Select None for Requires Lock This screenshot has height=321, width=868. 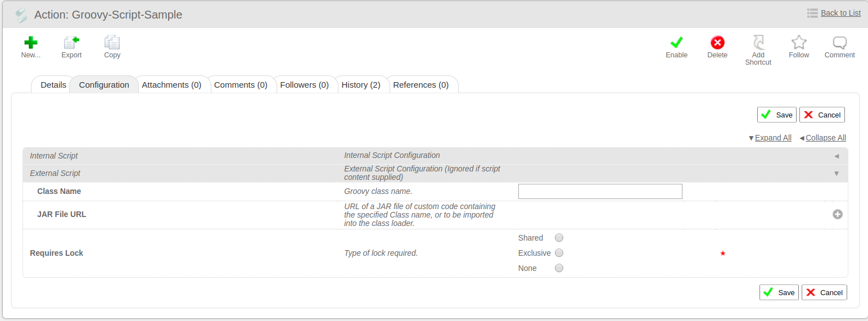click(559, 268)
